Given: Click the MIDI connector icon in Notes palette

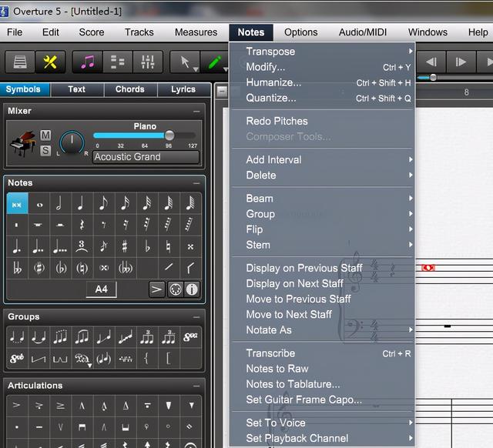Looking at the screenshot, I should pyautogui.click(x=176, y=289).
